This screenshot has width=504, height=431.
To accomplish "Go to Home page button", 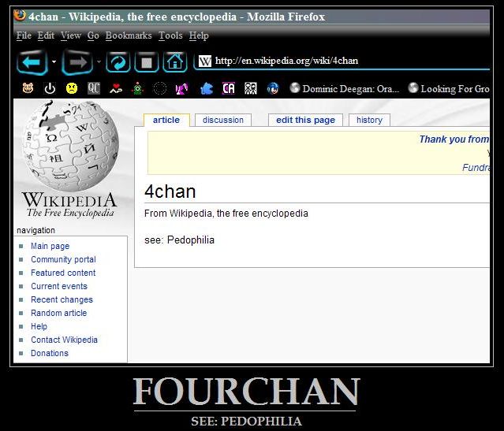I will (x=175, y=62).
